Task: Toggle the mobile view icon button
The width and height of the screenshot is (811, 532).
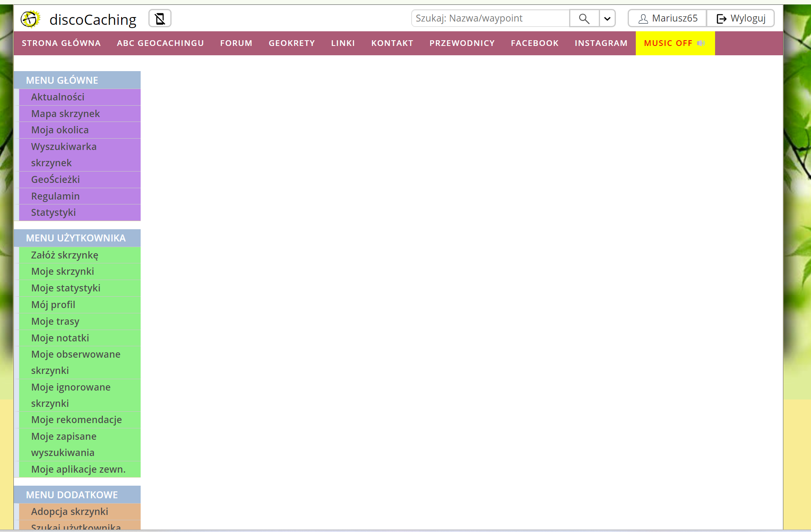Action: tap(160, 19)
